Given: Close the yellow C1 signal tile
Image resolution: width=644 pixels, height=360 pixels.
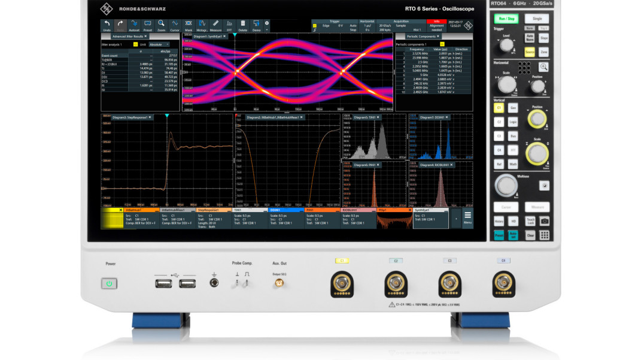Looking at the screenshot, I should click(x=121, y=210).
